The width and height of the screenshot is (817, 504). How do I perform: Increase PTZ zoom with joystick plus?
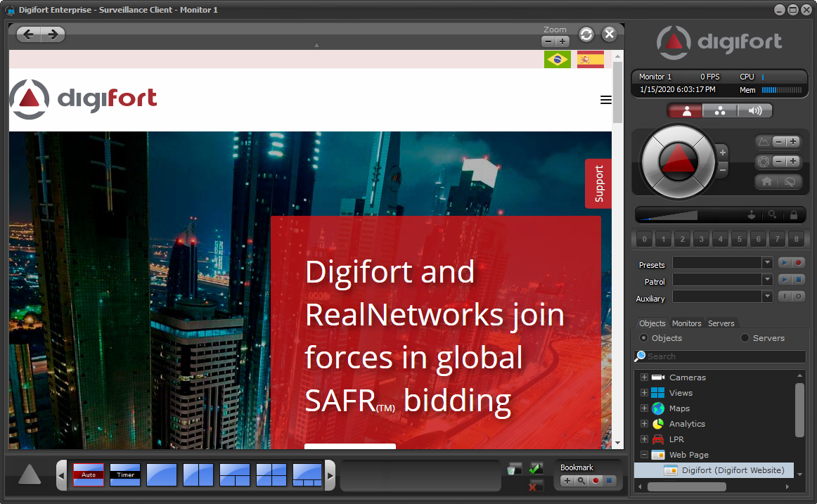(723, 153)
